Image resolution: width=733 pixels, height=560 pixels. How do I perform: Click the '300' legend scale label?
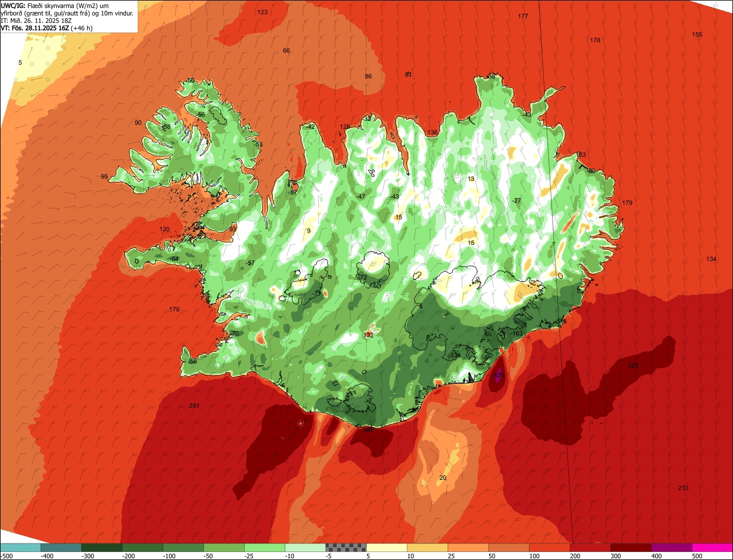616,555
